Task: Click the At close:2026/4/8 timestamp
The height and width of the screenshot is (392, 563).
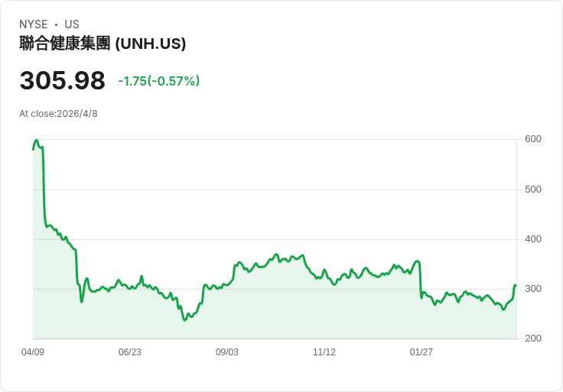Action: pos(58,114)
